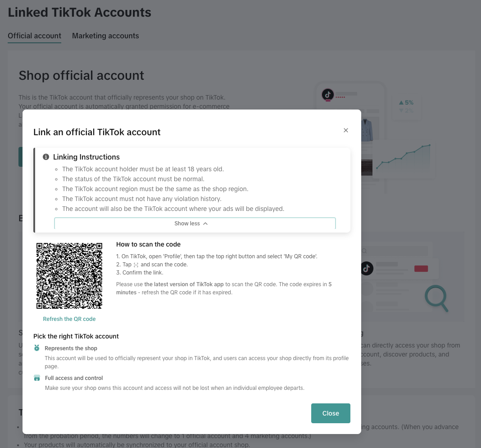
Task: Click the TikTok logo in the search illustration
Action: [x=367, y=269]
